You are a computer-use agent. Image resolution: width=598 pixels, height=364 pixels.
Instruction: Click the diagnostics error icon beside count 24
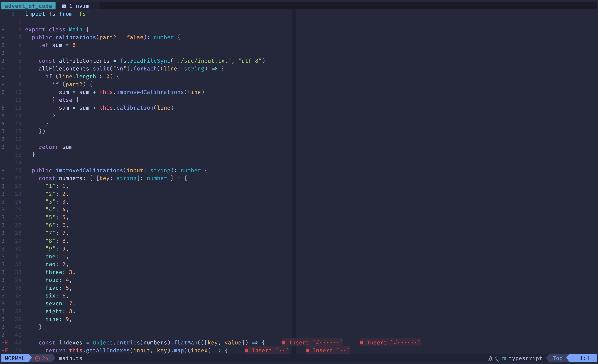coord(37,358)
